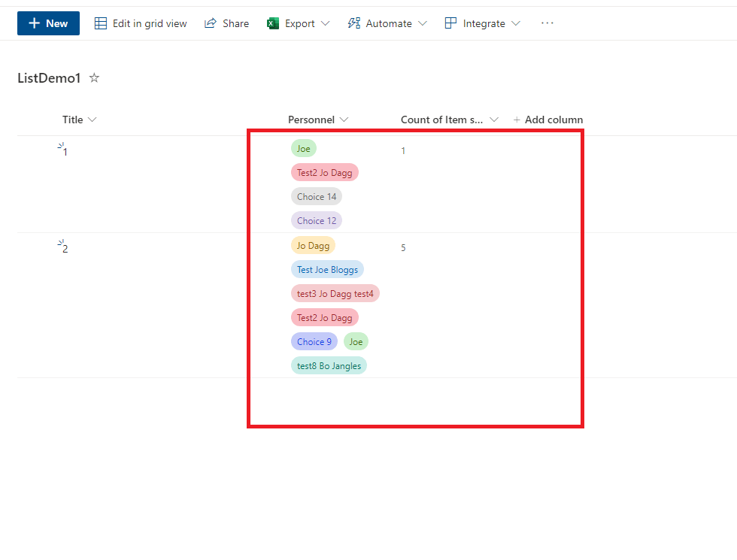Expand the Integrate dropdown chevron
Image resolution: width=737 pixels, height=560 pixels.
pyautogui.click(x=516, y=23)
